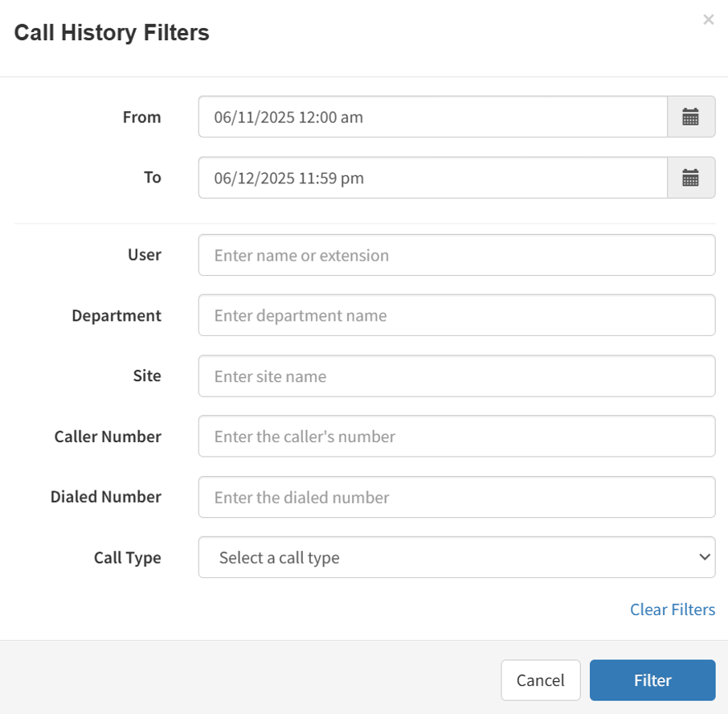Focus the dialed number input field
Viewport: 728px width, 714px height.
click(x=456, y=498)
